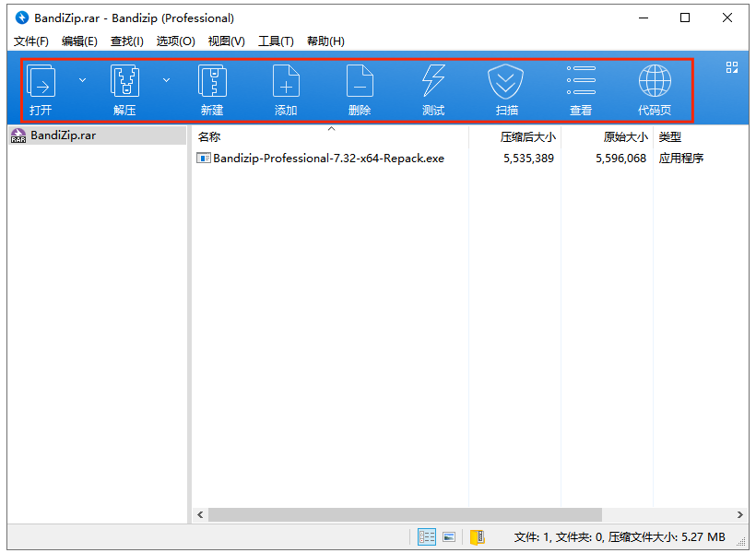Sort by the 压缩后大小 column header
This screenshot has height=553, width=756.
515,137
